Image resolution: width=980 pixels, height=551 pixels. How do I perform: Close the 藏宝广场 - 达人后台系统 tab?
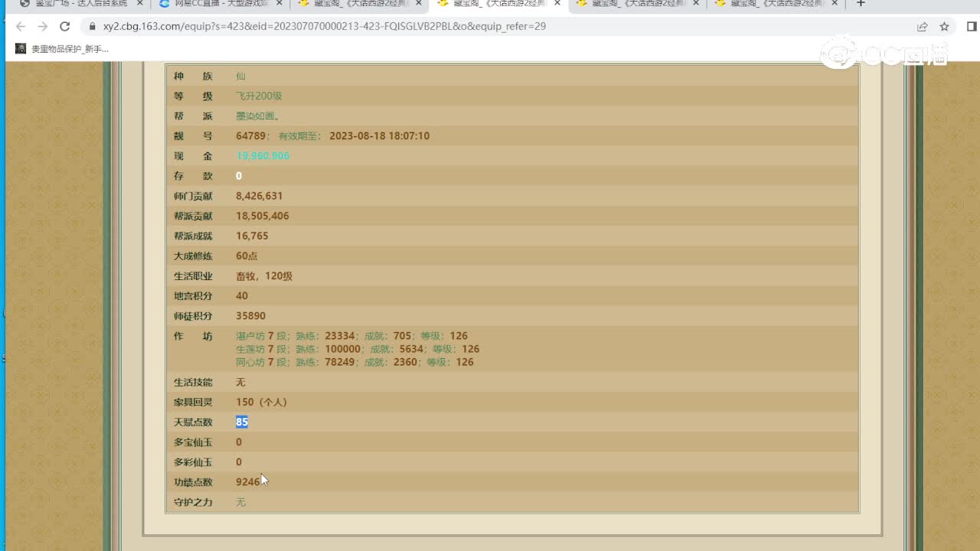[x=140, y=4]
